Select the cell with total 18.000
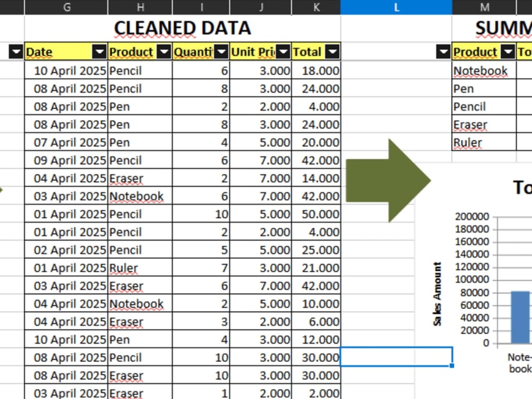Viewport: 532px width, 399px height. (316, 71)
